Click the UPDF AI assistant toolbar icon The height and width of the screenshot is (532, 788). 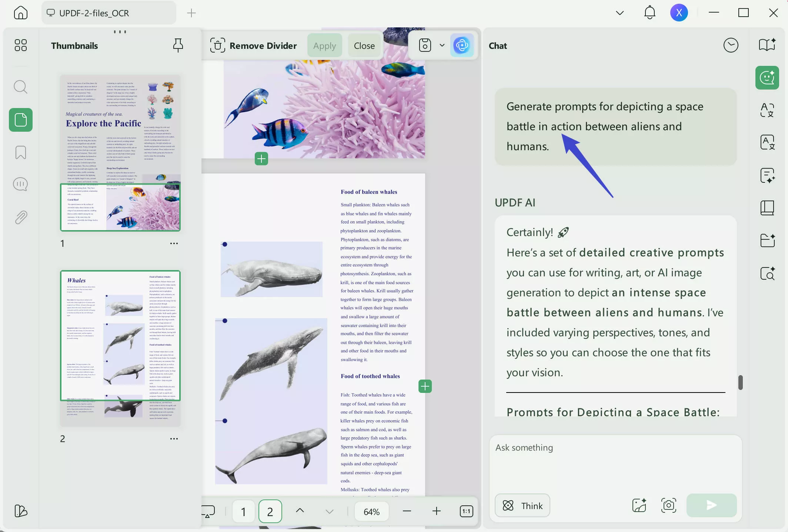(x=461, y=46)
